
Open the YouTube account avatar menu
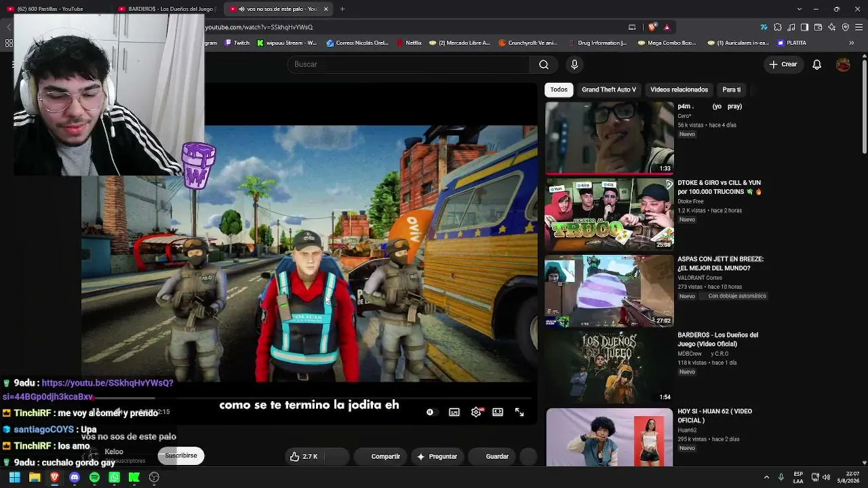click(x=843, y=64)
